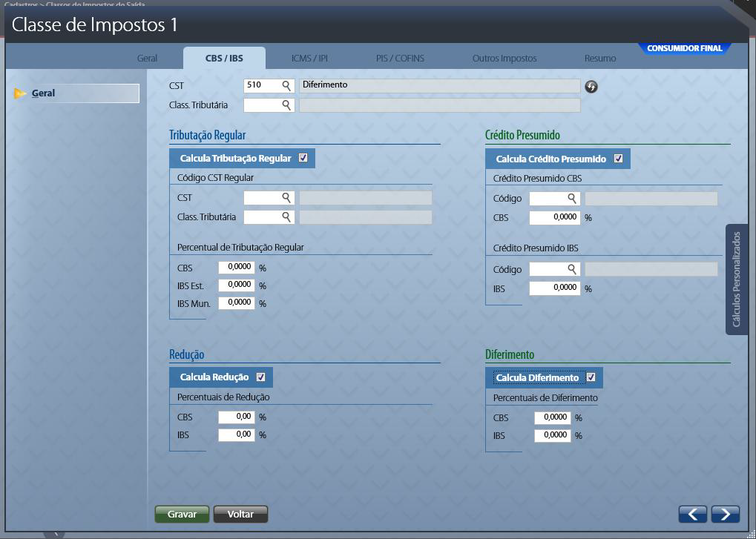Click the IBS Mun. percentage input field
Viewport: 756px width, 539px height.
tap(237, 303)
